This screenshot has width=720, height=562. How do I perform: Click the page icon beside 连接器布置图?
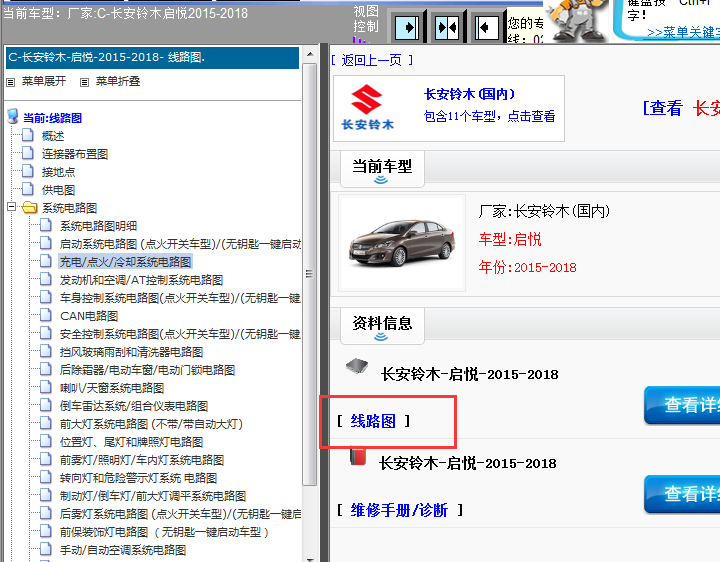point(28,153)
